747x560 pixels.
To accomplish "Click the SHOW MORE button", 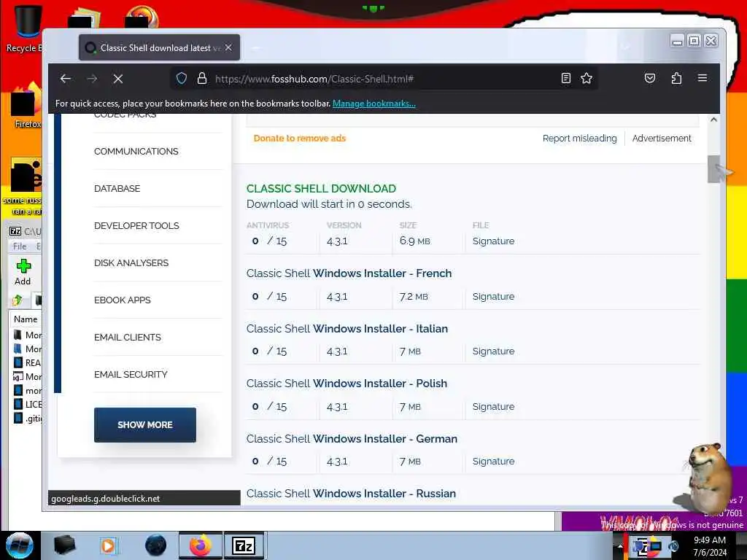I will pyautogui.click(x=145, y=425).
